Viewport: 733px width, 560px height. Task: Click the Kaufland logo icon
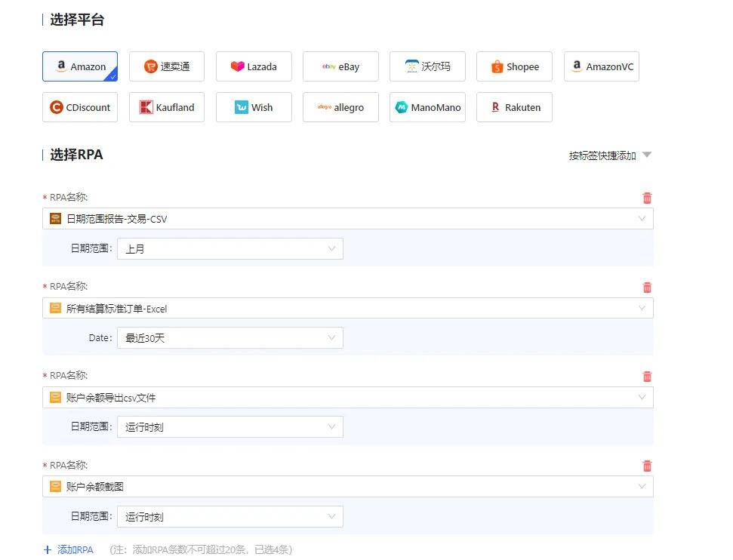click(146, 107)
